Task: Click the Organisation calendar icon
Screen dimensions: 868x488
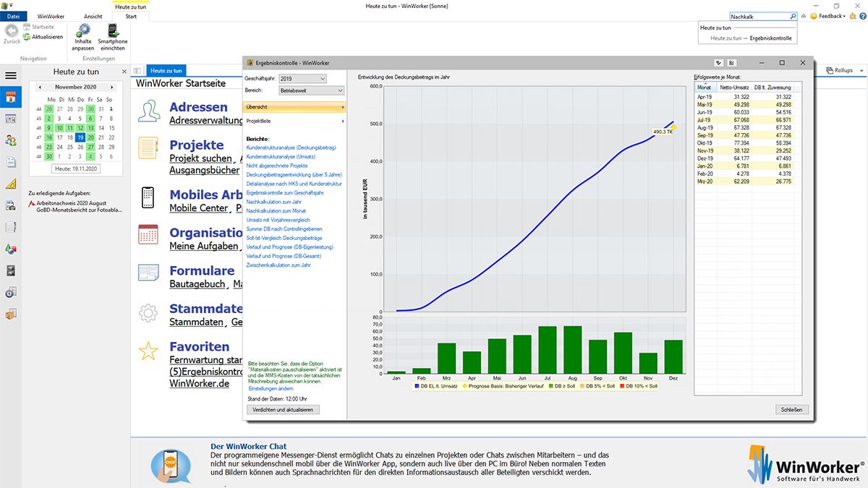Action: pos(148,235)
